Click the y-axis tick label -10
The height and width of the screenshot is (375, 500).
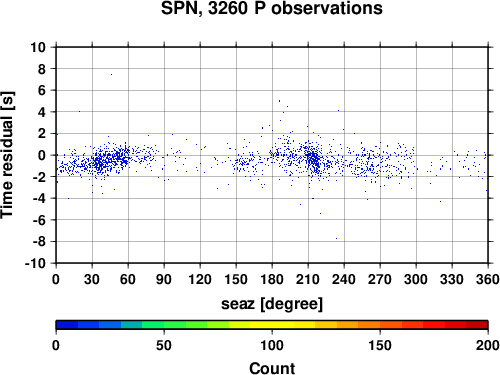pyautogui.click(x=35, y=263)
